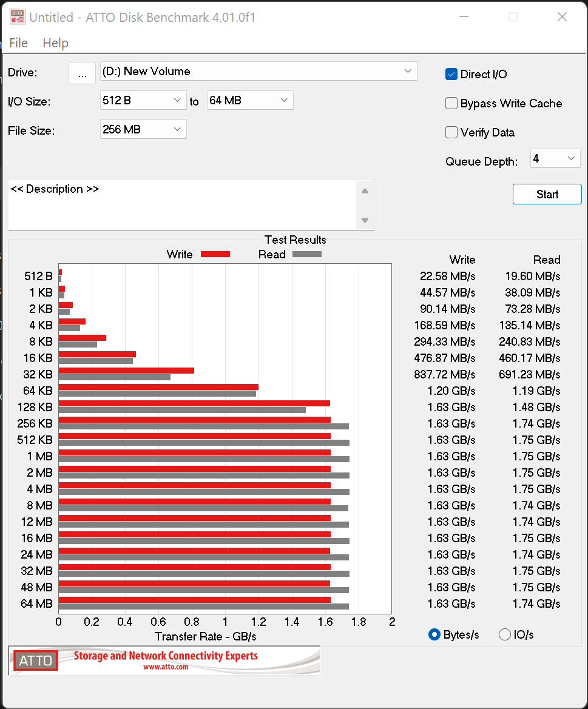Image resolution: width=588 pixels, height=709 pixels.
Task: Expand the File Size 256 MB dropdown
Action: coord(177,129)
